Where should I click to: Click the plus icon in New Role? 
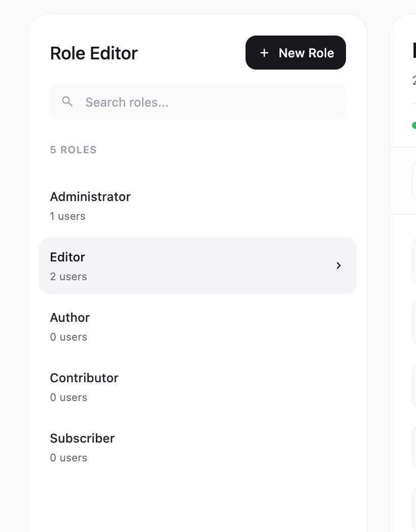[264, 53]
